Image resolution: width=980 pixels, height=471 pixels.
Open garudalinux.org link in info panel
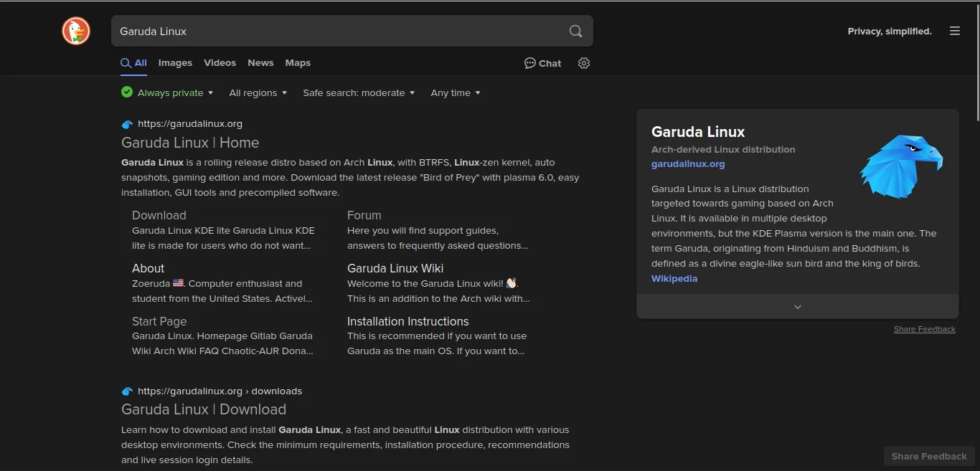click(688, 164)
